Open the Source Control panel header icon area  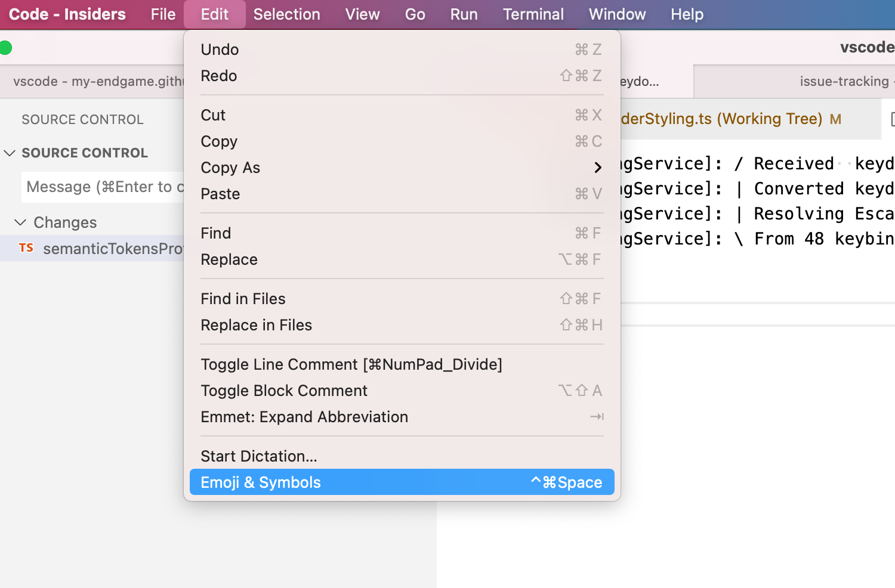[x=83, y=119]
